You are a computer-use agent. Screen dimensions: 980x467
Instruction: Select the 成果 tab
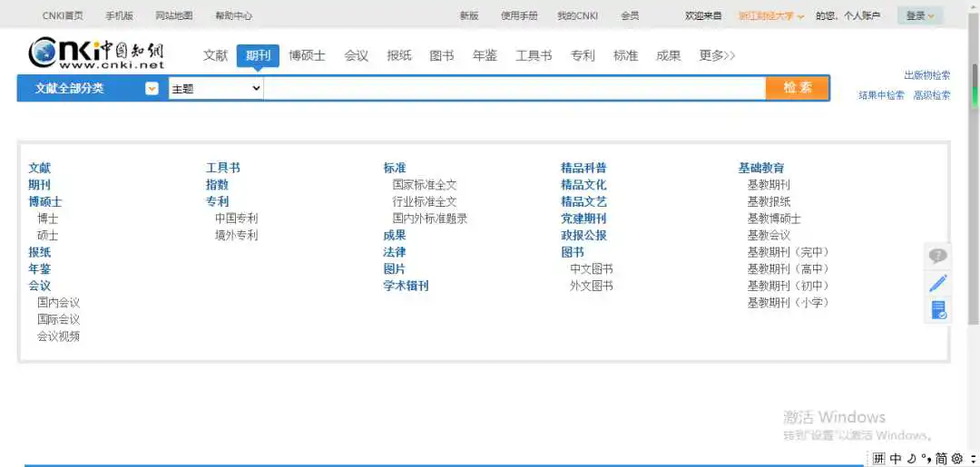(668, 55)
